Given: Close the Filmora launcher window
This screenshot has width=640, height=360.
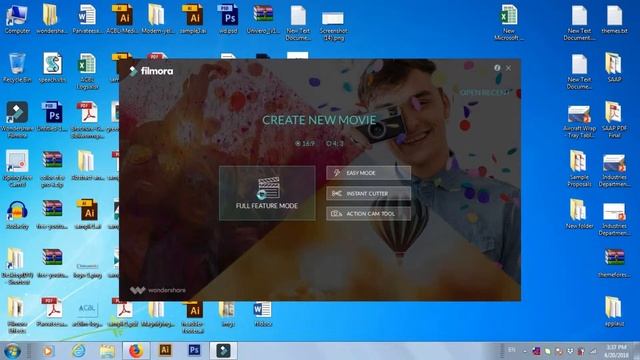Looking at the screenshot, I should [x=508, y=68].
